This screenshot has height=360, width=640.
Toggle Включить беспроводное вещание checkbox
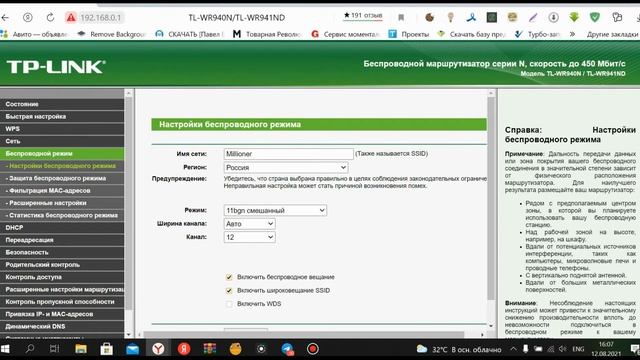point(229,277)
